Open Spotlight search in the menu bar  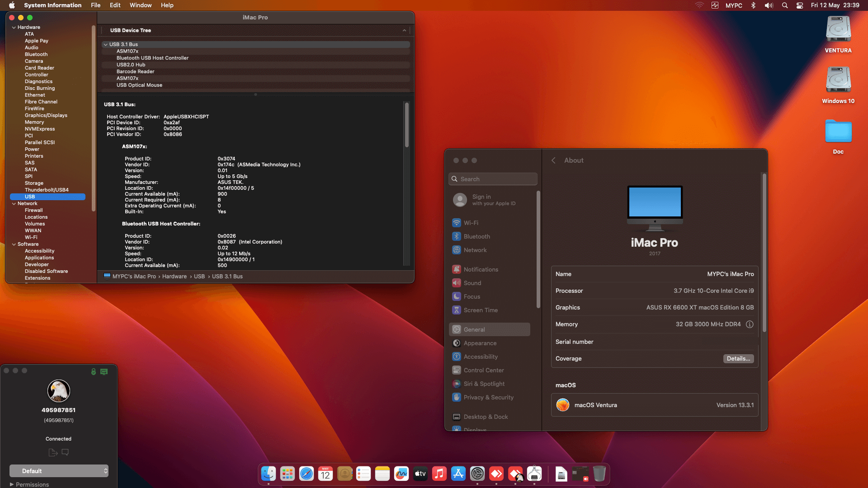[785, 5]
